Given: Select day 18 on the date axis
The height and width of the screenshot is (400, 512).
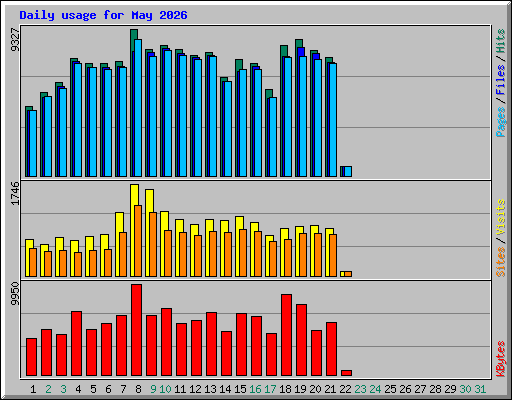Looking at the screenshot, I should click(x=285, y=389).
